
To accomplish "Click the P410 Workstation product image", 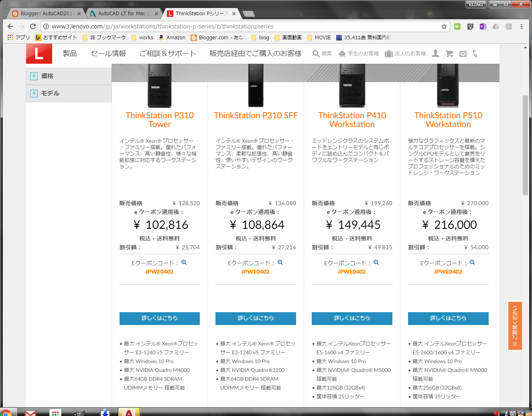I will click(352, 85).
